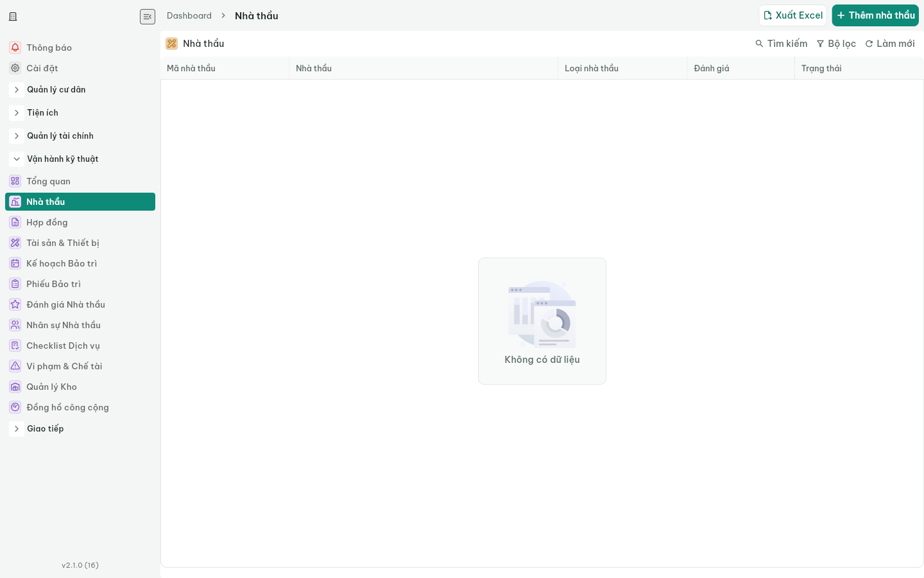Collapse the Vận hành kỹ thuật section
Screen dimensions: 924x578
17,159
